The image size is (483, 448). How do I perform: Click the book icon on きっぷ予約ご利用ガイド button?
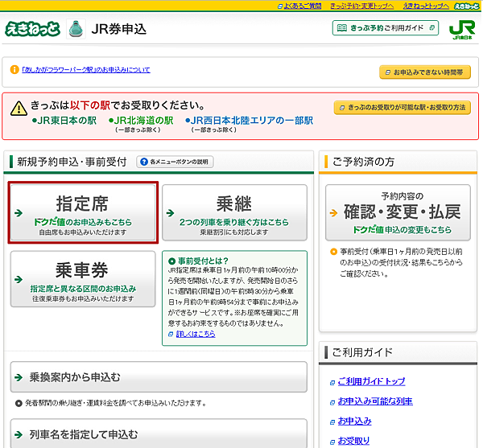point(341,28)
